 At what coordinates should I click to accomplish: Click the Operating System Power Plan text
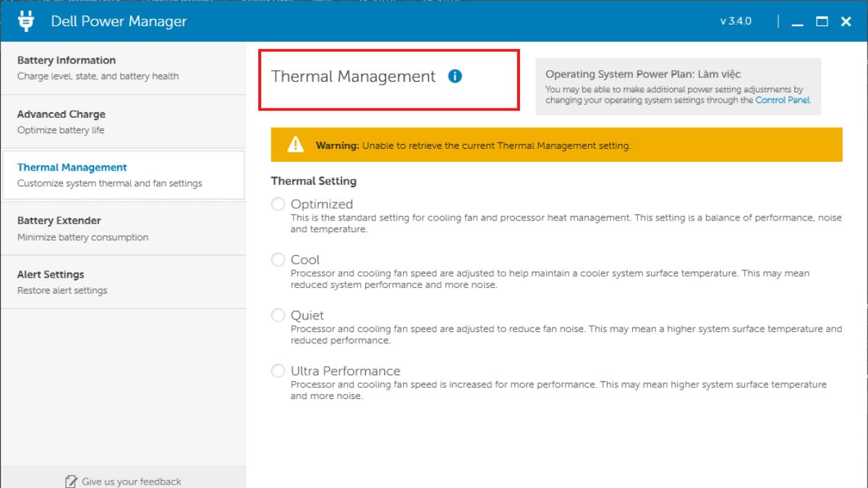[x=643, y=74]
